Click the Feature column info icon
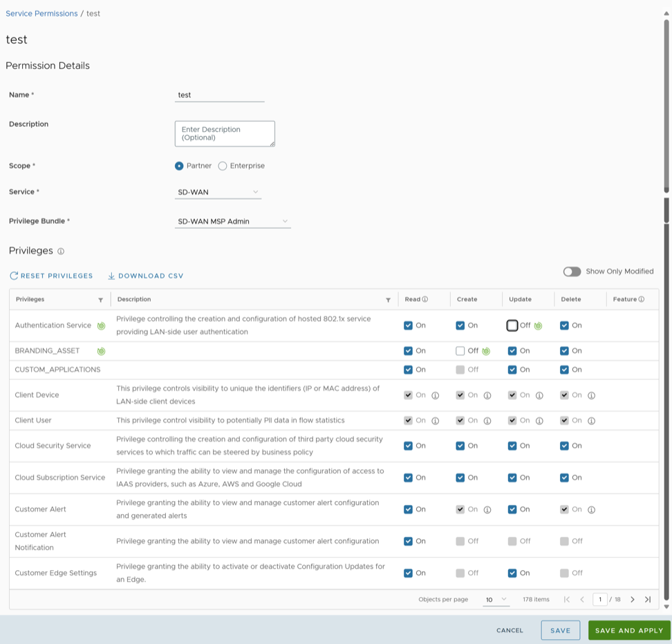This screenshot has width=672, height=644. pyautogui.click(x=642, y=299)
